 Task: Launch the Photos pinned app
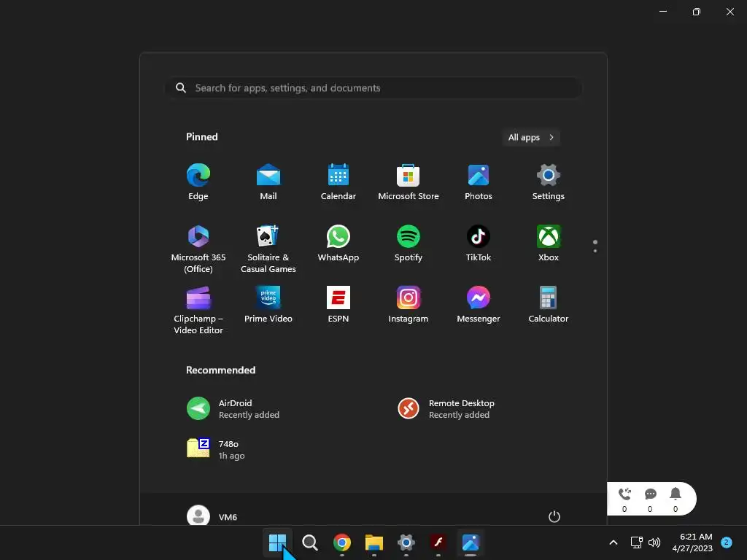pyautogui.click(x=479, y=182)
